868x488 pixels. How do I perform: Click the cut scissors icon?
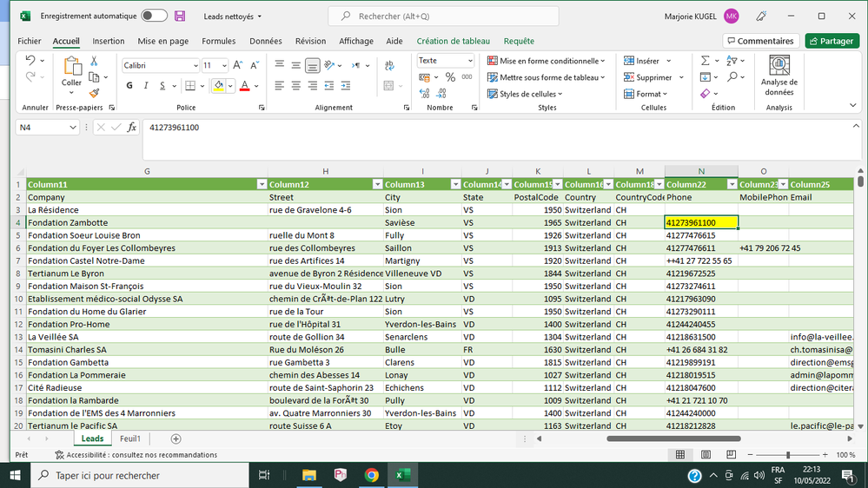click(x=94, y=61)
